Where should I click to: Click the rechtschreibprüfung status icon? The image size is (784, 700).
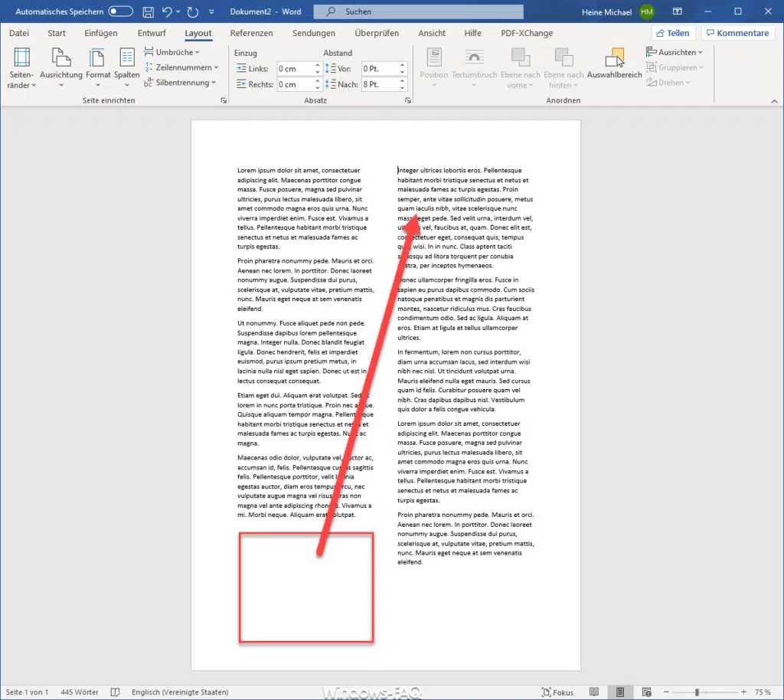[x=115, y=692]
